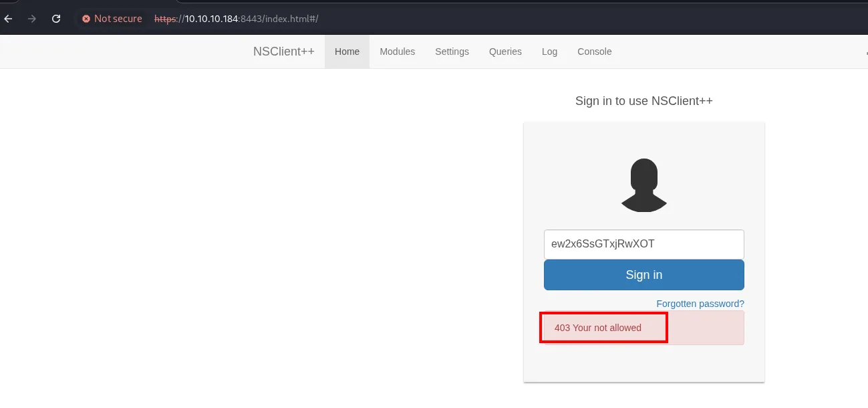868x408 pixels.
Task: Click the 'Sign in to use NSClient++' heading
Action: click(x=644, y=101)
